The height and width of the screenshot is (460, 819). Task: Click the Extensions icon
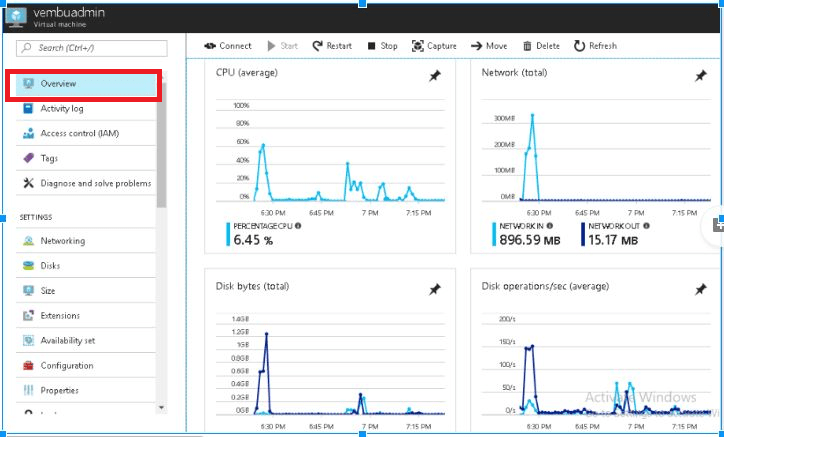28,316
